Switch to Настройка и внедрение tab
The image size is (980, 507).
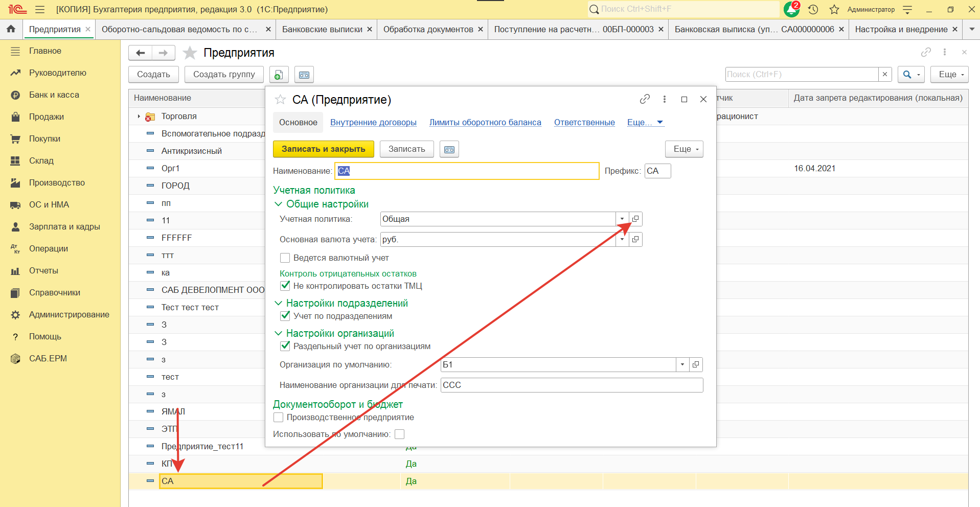[x=901, y=29]
